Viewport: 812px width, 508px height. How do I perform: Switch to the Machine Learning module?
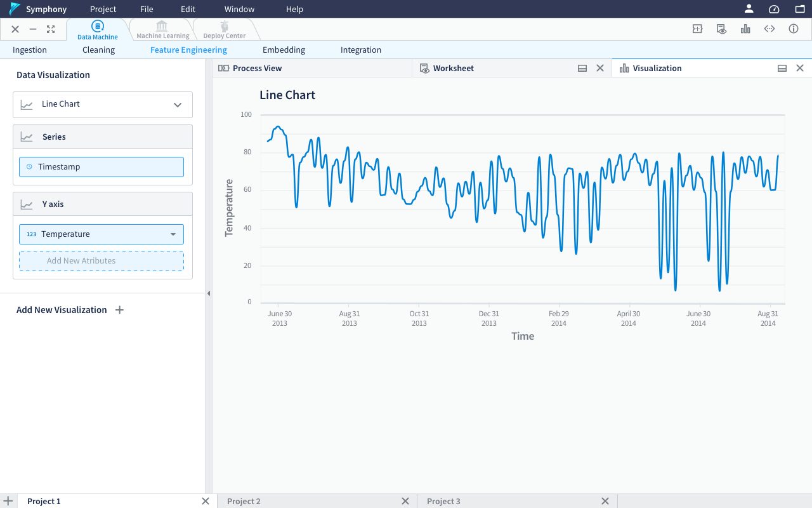[x=162, y=30]
